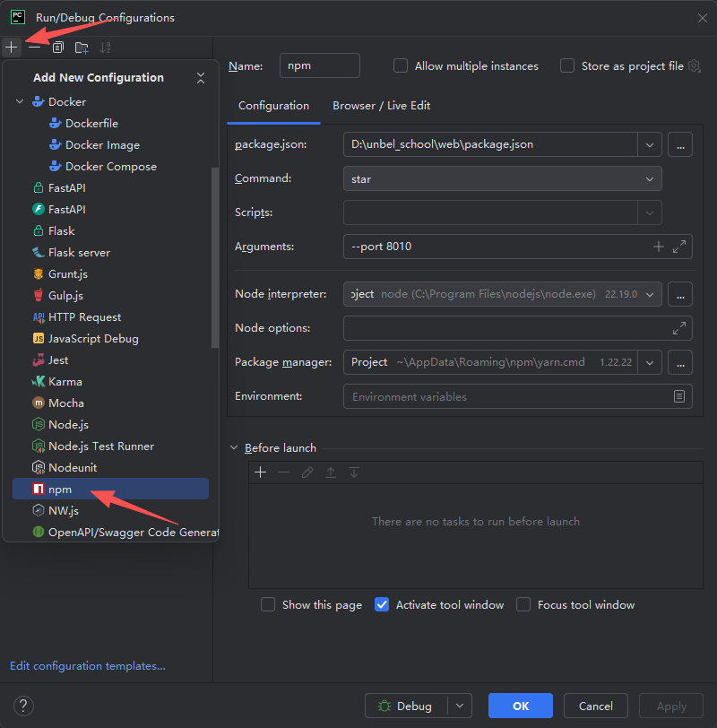Open the Debug button dropdown arrow
This screenshot has height=728, width=717.
click(x=460, y=706)
